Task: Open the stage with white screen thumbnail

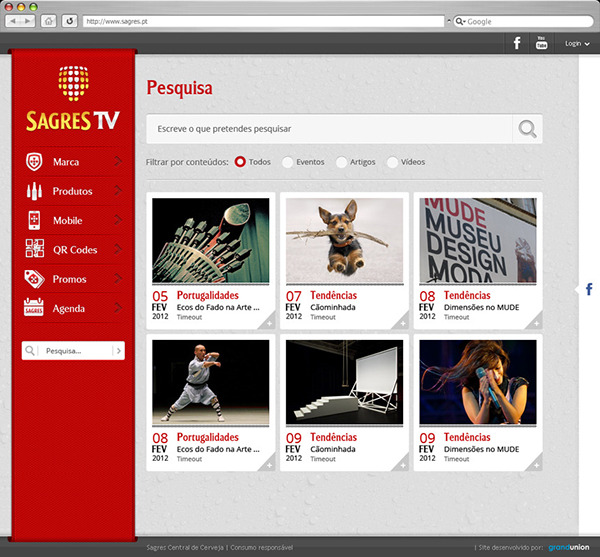Action: [x=344, y=382]
